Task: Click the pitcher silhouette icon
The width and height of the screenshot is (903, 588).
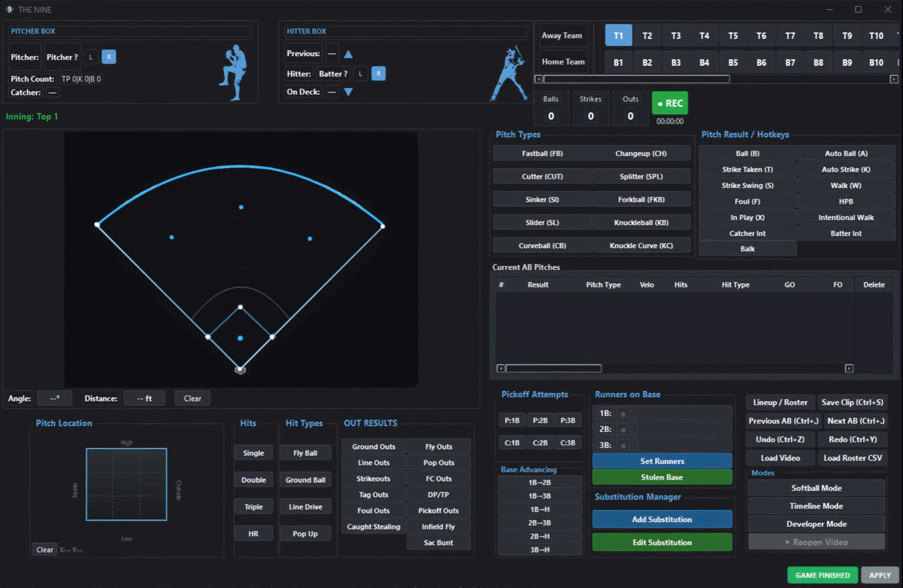Action: click(x=233, y=73)
